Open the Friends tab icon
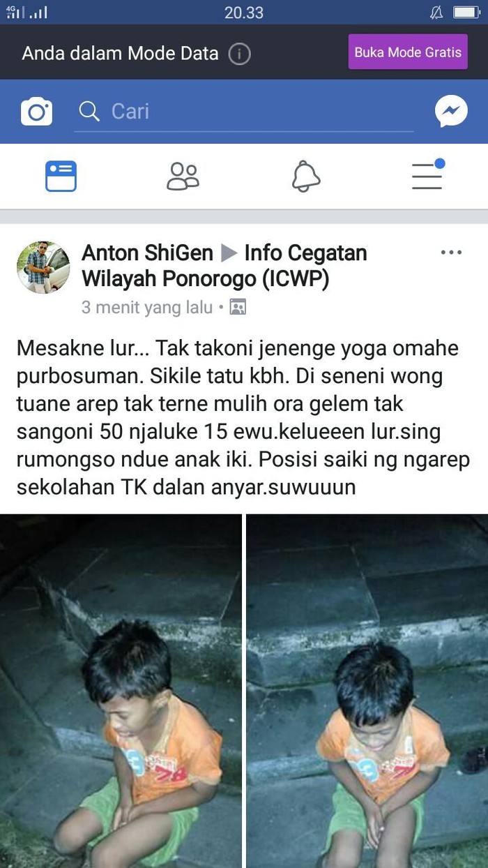Screen dimensions: 488x868 [183, 176]
